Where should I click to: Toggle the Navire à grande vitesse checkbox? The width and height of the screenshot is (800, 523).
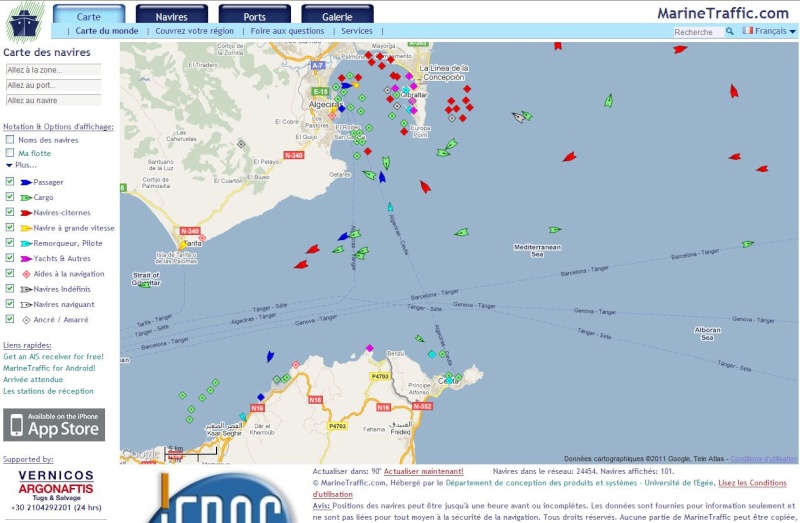(10, 227)
